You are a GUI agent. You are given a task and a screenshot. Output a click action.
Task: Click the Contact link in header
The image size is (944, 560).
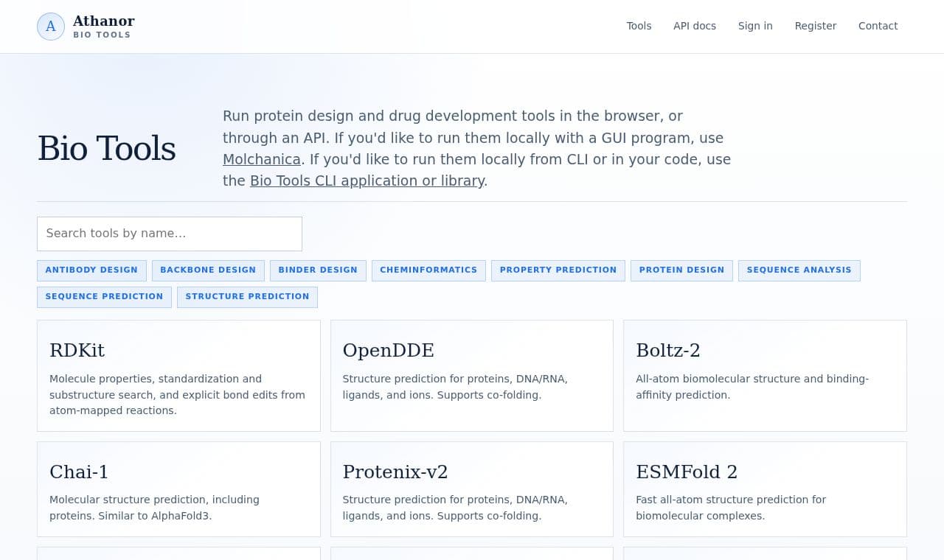pyautogui.click(x=878, y=26)
